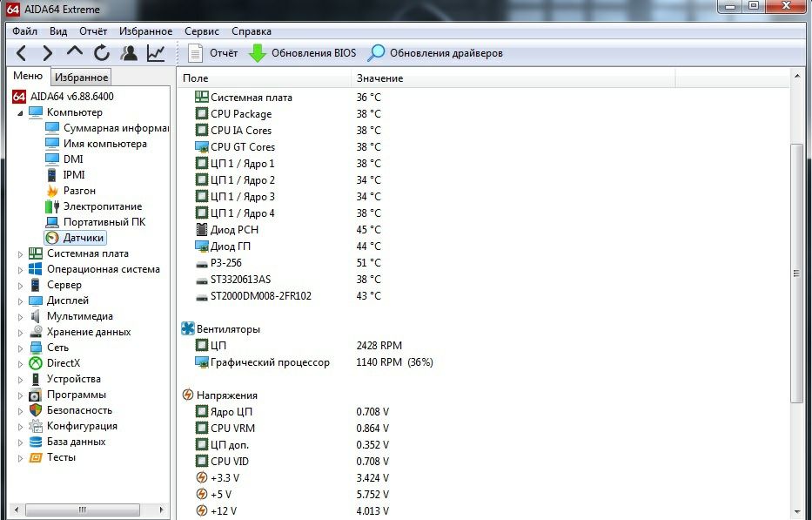Image resolution: width=812 pixels, height=520 pixels.
Task: Select the ЦП 1 / Ядро 2 row
Action: (x=484, y=180)
